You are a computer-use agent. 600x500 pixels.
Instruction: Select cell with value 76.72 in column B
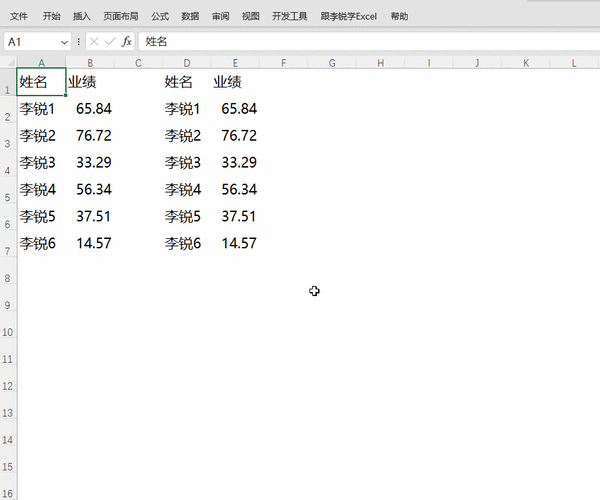point(91,136)
